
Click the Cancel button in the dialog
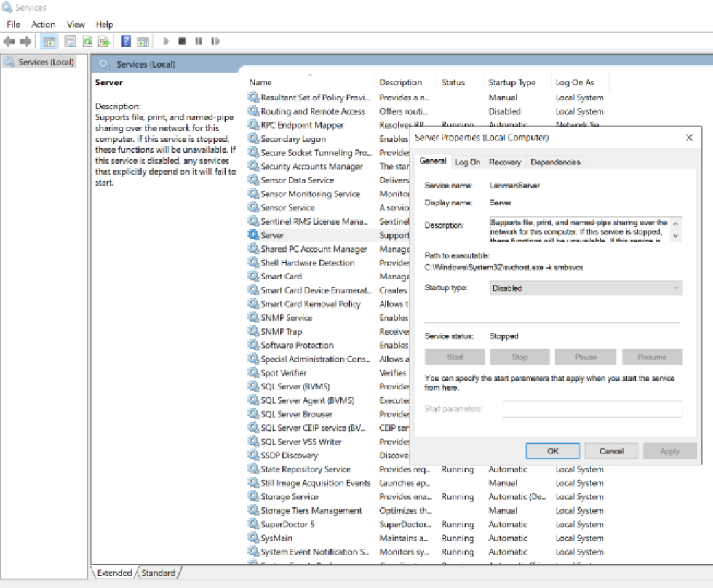[611, 451]
